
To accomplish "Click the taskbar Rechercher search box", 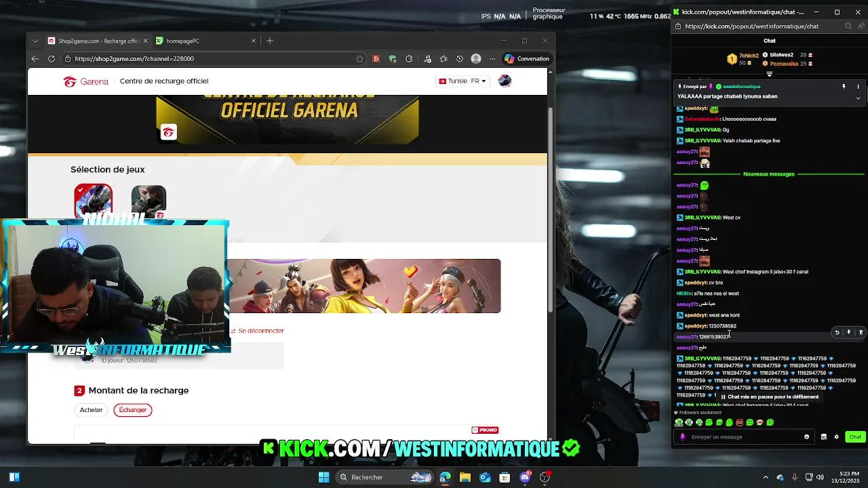I will pyautogui.click(x=385, y=477).
